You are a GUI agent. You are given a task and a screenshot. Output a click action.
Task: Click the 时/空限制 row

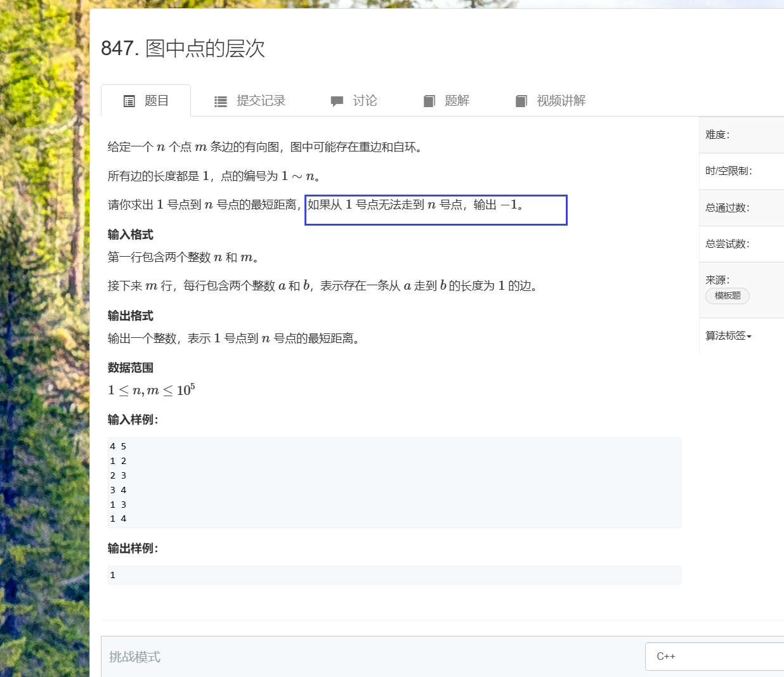point(742,171)
